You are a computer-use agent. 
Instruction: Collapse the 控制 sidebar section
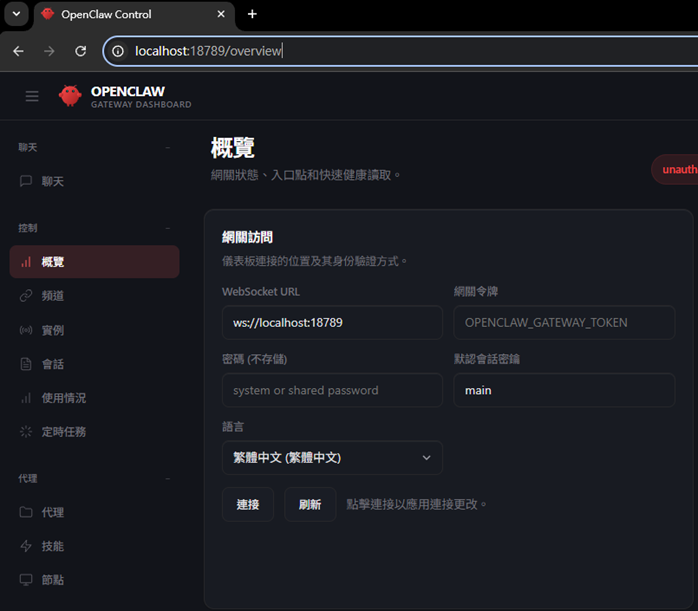click(167, 228)
